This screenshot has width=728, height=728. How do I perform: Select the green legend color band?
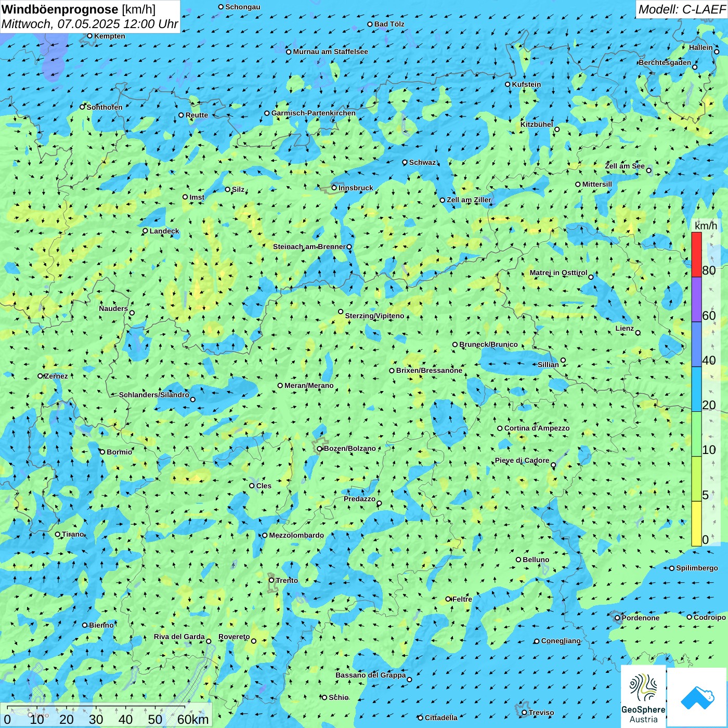click(696, 434)
